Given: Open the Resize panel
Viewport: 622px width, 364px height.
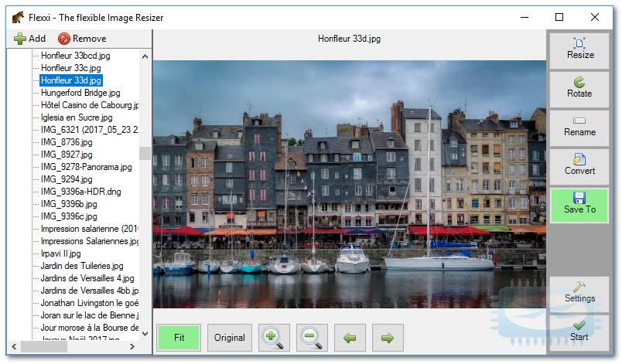Looking at the screenshot, I should click(x=579, y=50).
